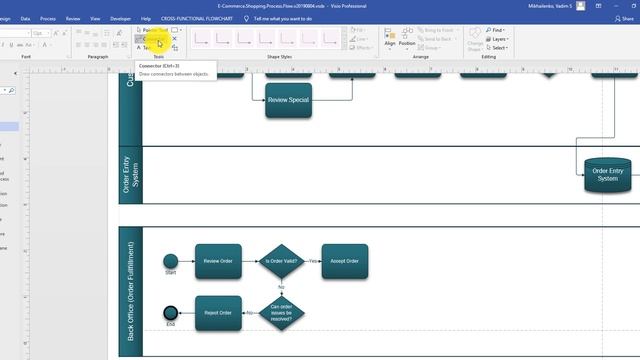Open the Data tab
Screen dimensions: 640x360
pos(25,19)
